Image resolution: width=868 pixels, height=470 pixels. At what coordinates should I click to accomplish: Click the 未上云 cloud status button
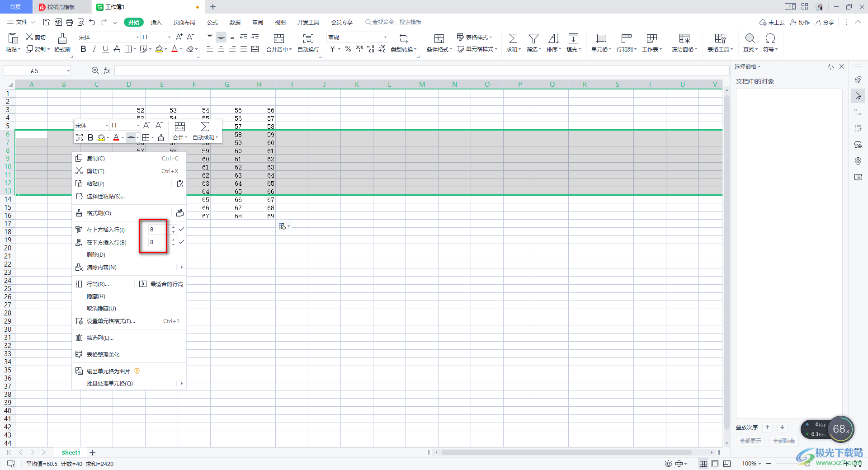point(772,22)
